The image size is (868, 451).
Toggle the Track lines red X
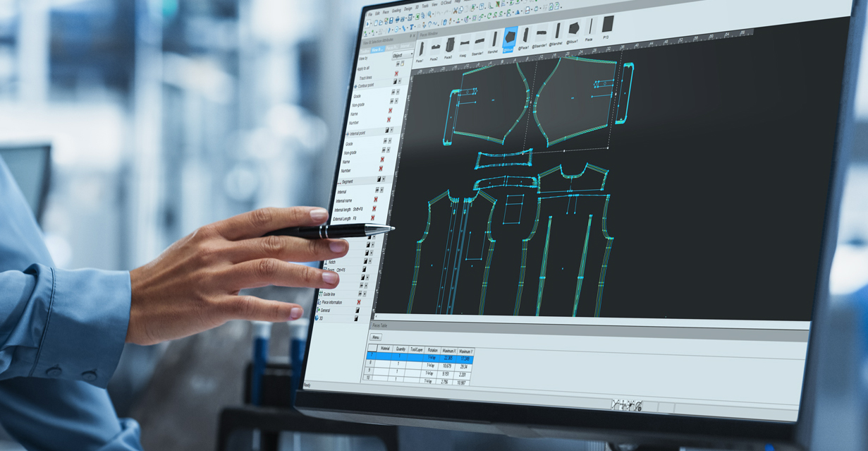coord(396,73)
